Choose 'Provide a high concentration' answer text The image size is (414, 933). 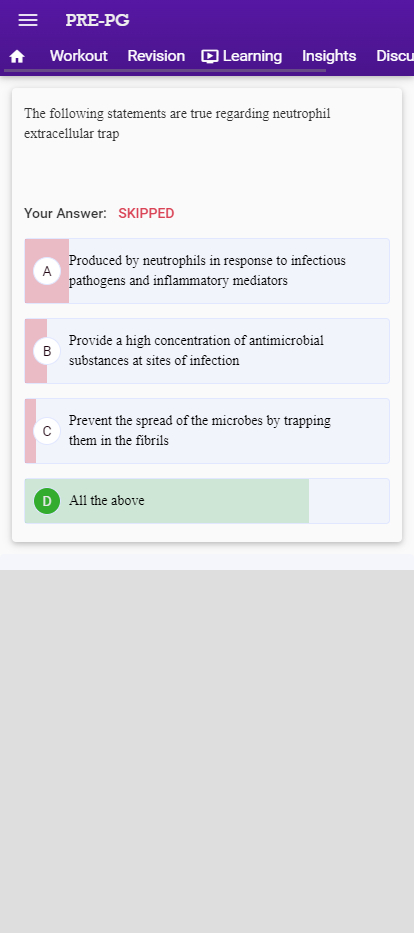(x=196, y=350)
